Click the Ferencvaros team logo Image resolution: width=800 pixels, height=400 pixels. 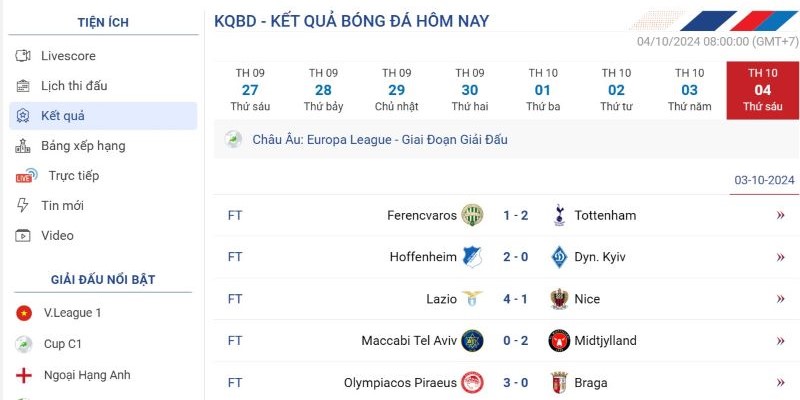pos(472,215)
